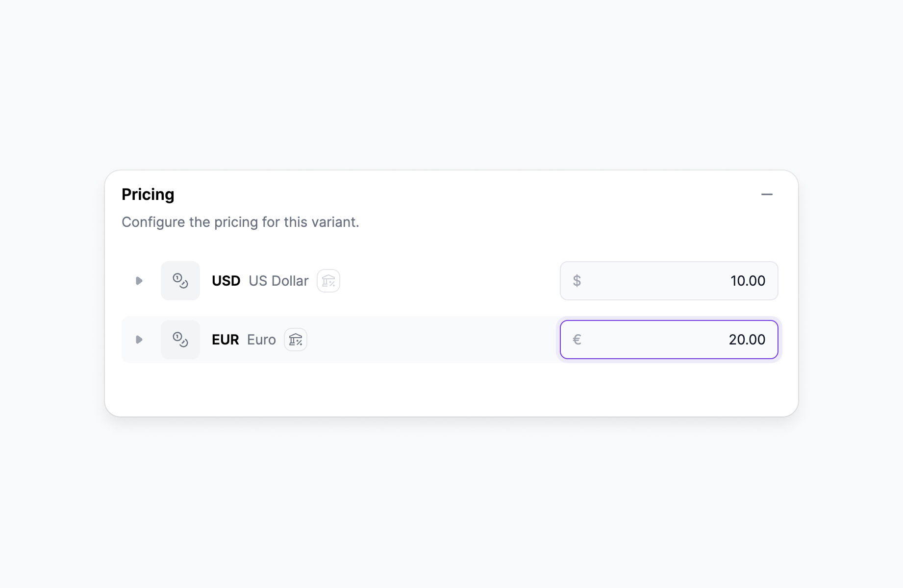
Task: Click the USD coins currency icon
Action: coord(180,281)
